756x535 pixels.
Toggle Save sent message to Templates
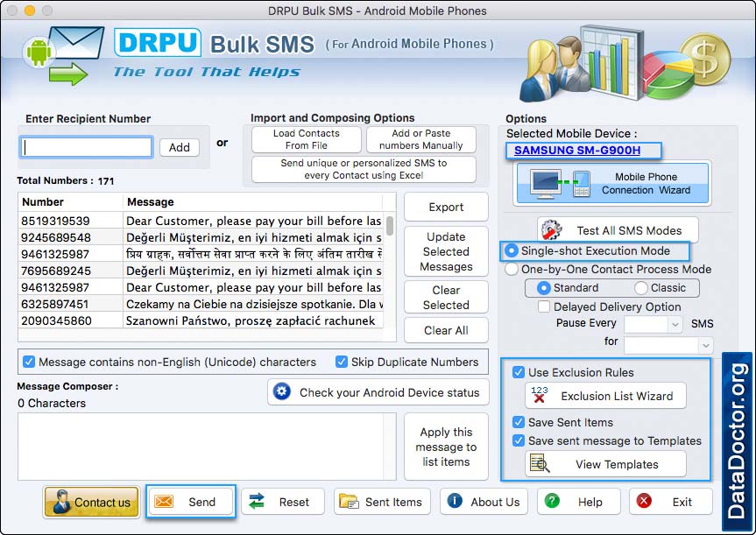tap(519, 440)
